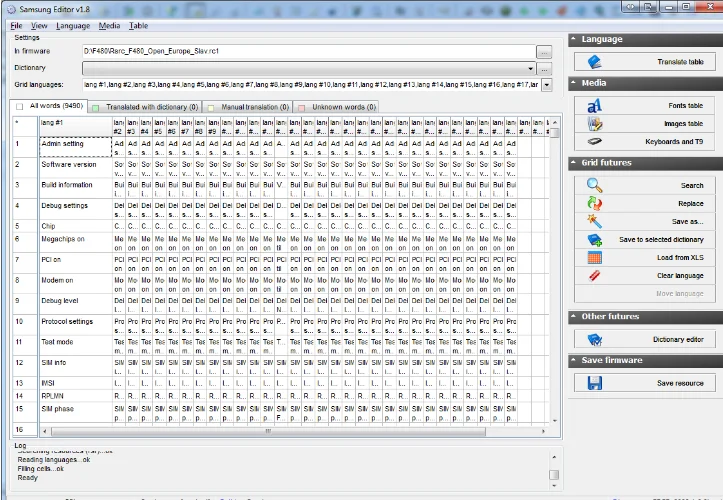Click row number 9 header
This screenshot has width=723, height=500.
[25, 304]
